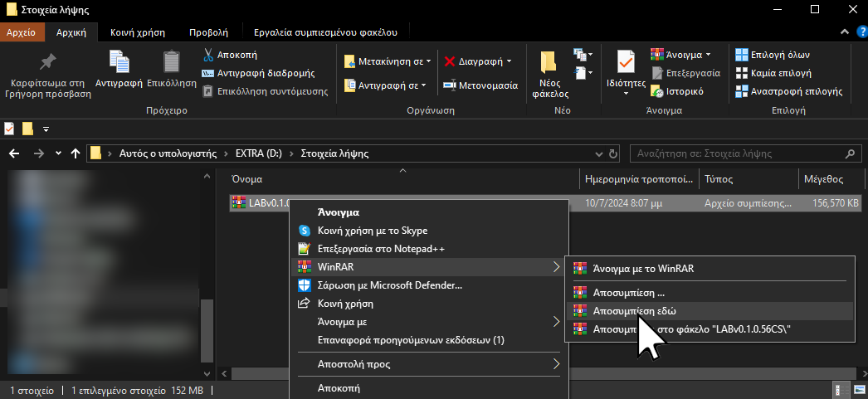Expand the Μετακίνηση σε dropdown

click(430, 61)
